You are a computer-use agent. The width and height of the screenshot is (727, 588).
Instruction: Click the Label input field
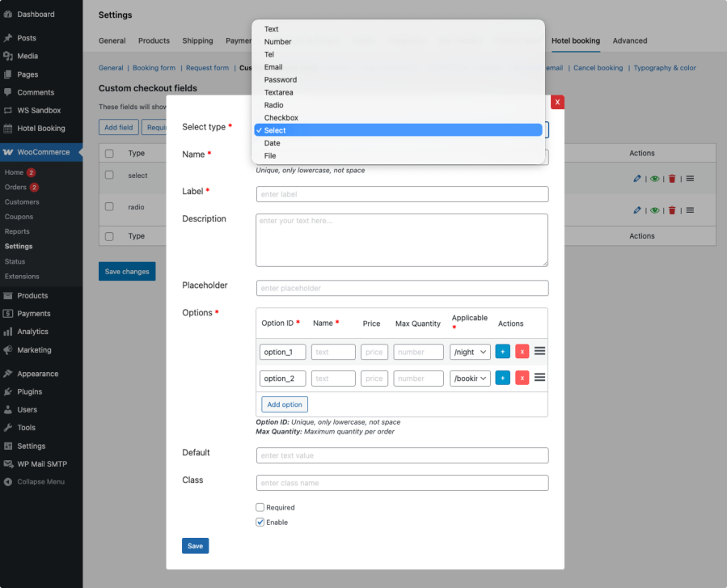click(402, 194)
